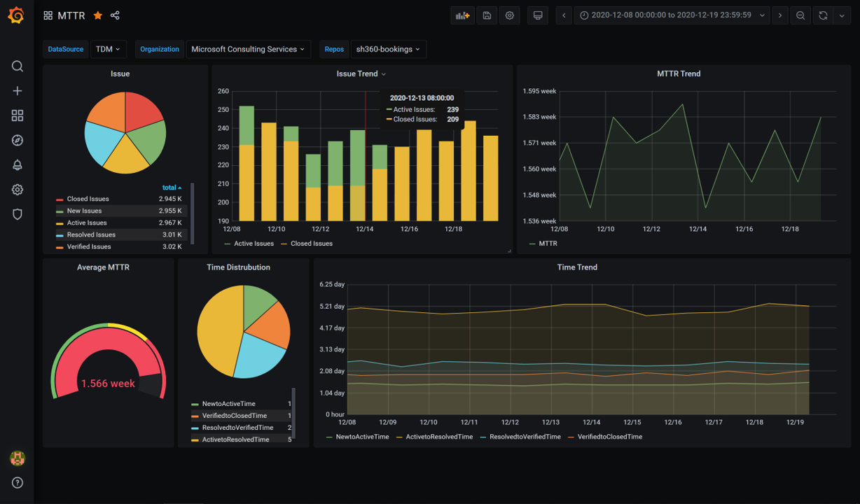Screen dimensions: 860x504
Task: Open the refresh interval dropdown
Action: 842,15
